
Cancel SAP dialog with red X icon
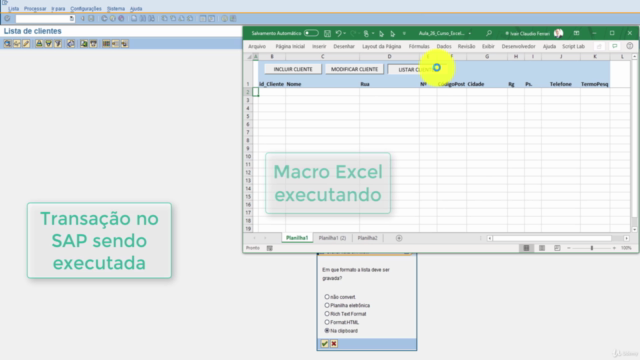pos(334,344)
